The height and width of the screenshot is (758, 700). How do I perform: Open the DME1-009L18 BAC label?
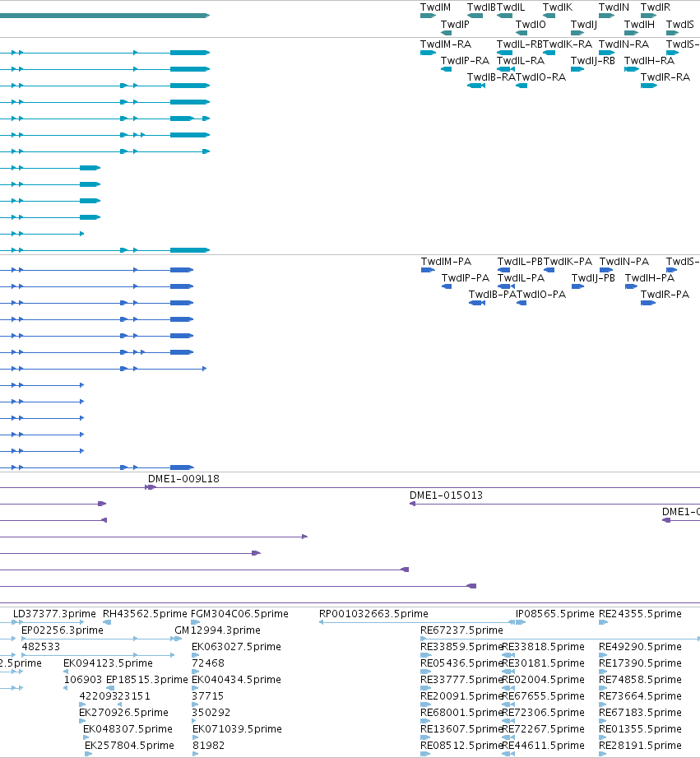click(183, 478)
